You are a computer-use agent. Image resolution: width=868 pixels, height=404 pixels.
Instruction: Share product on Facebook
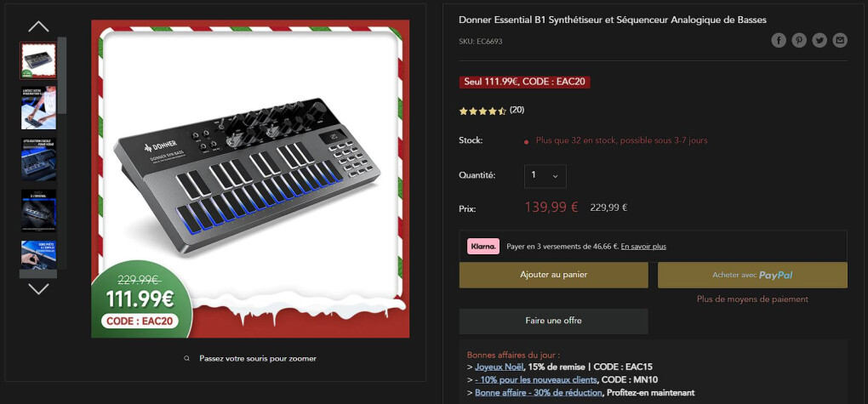[x=779, y=40]
